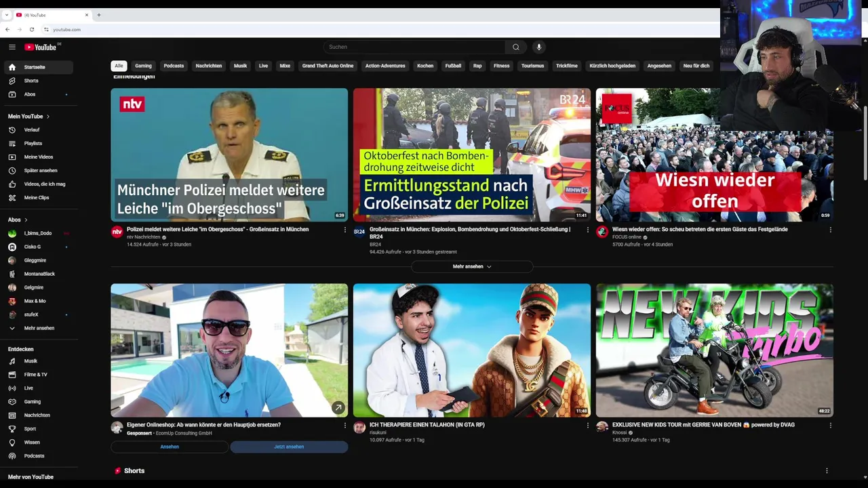Activate voice search microphone
Image resolution: width=868 pixels, height=488 pixels.
click(x=539, y=47)
